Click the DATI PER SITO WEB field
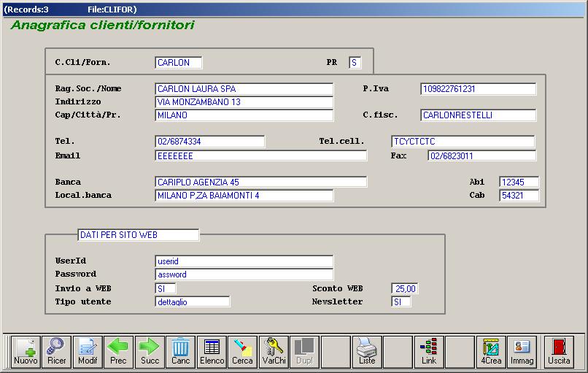The image size is (588, 373). tap(139, 235)
